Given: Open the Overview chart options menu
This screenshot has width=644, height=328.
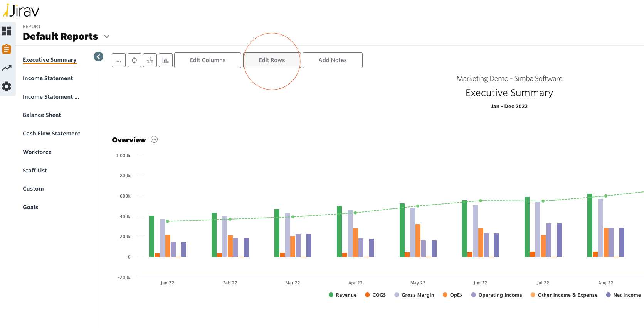Looking at the screenshot, I should [154, 140].
